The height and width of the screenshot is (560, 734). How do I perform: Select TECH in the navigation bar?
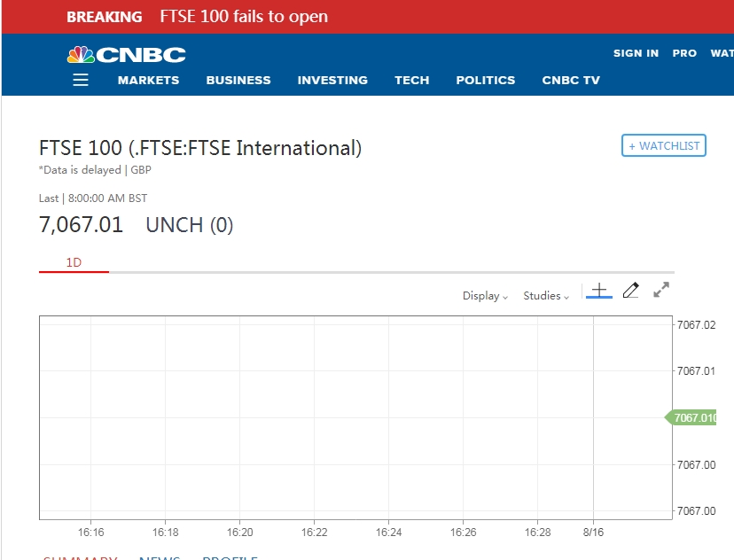(x=412, y=80)
